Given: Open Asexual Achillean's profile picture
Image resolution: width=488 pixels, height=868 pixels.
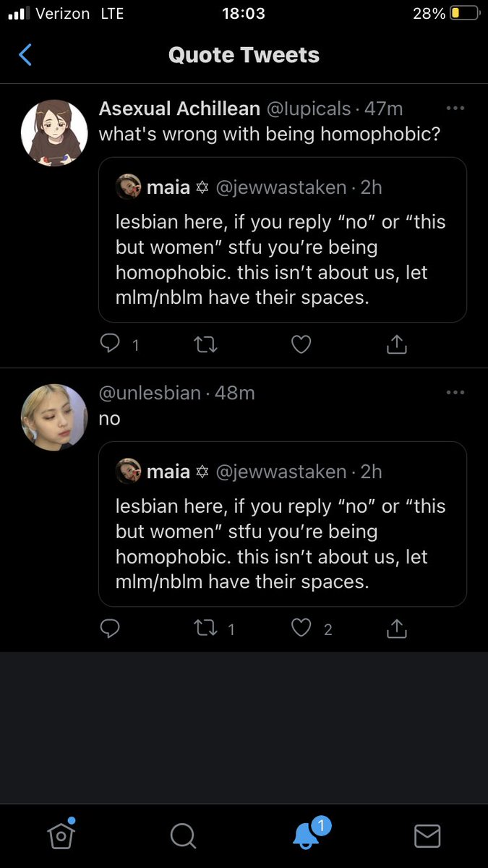Looking at the screenshot, I should pyautogui.click(x=54, y=133).
